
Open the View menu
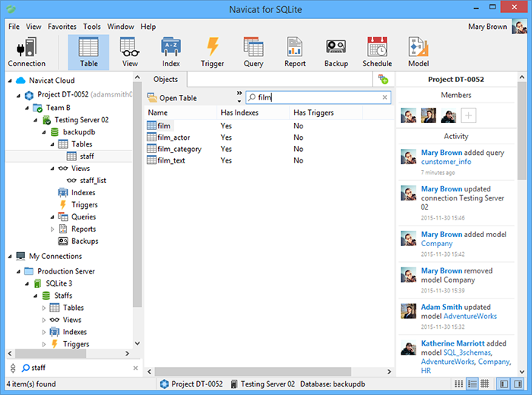[x=33, y=27]
